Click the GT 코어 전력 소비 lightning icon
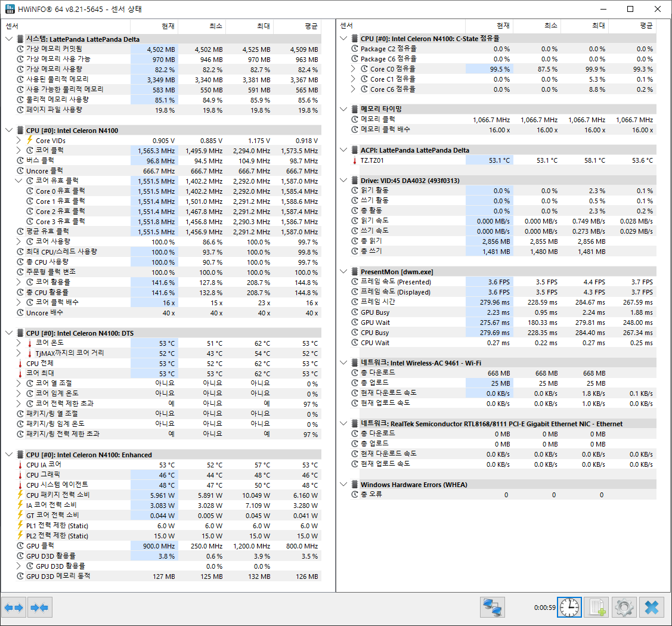672x626 pixels. click(20, 515)
